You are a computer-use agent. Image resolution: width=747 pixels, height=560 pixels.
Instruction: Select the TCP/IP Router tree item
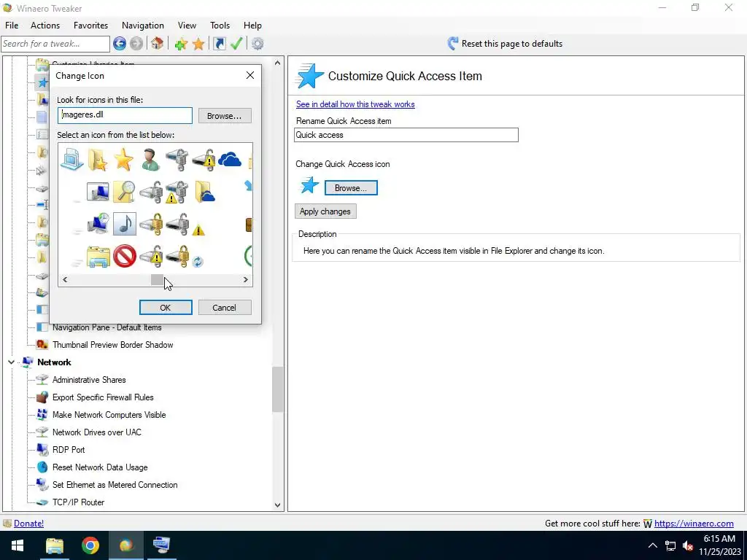point(78,502)
